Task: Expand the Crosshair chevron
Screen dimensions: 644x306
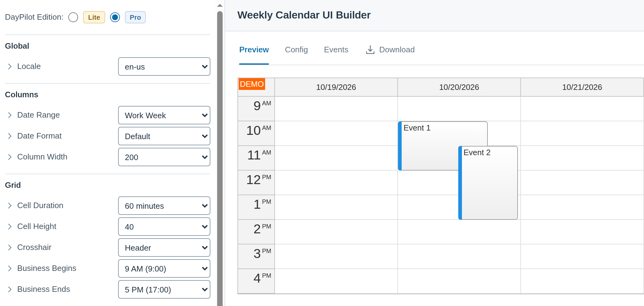Action: click(x=10, y=248)
